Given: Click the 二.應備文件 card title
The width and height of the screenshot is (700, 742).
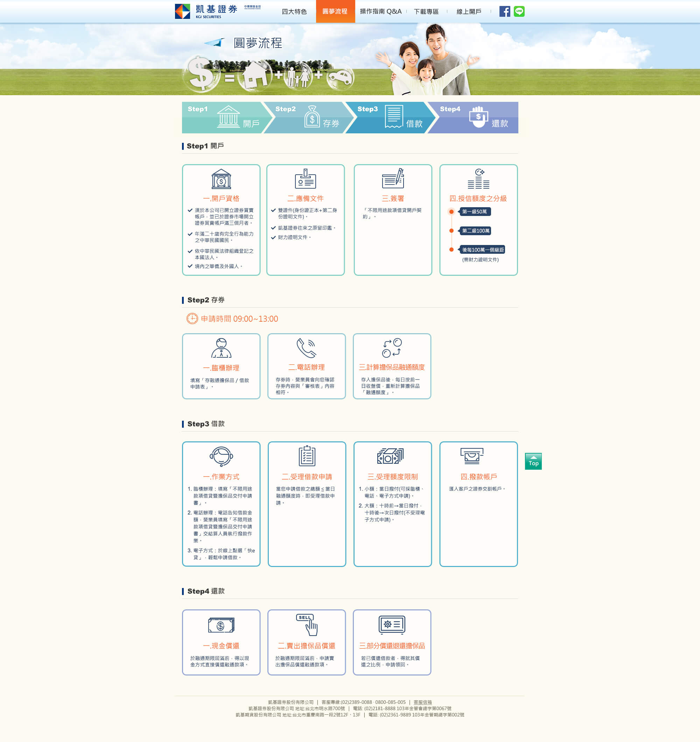Looking at the screenshot, I should [x=306, y=198].
